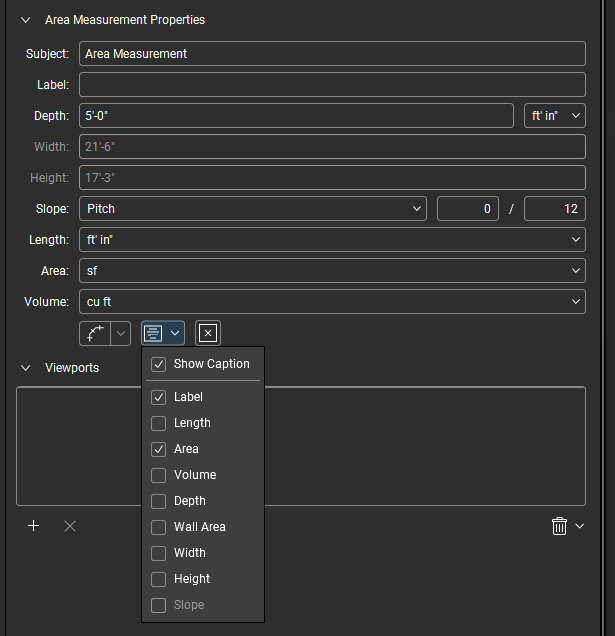Open the Depth unit ft' in" dropdown

pos(554,116)
